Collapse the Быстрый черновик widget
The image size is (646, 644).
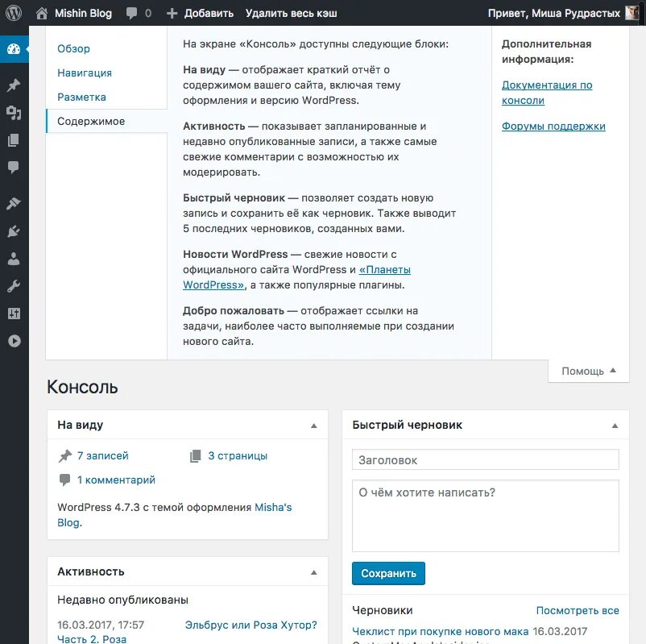coord(615,426)
